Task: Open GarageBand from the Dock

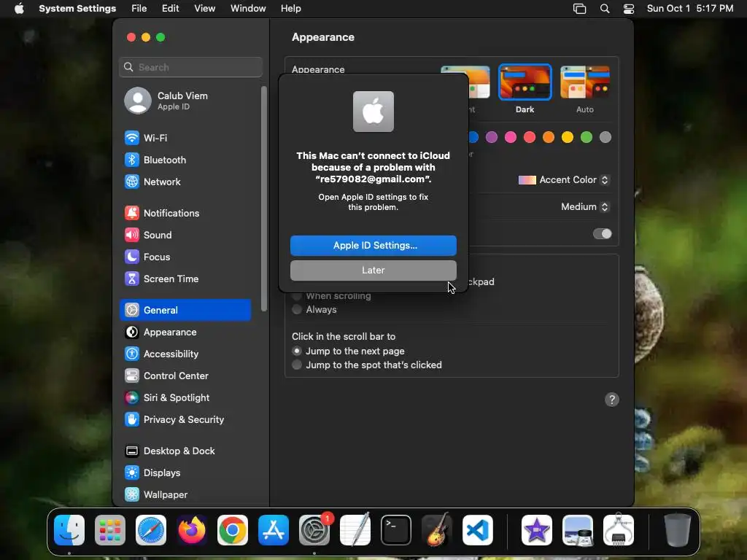Action: [x=437, y=530]
